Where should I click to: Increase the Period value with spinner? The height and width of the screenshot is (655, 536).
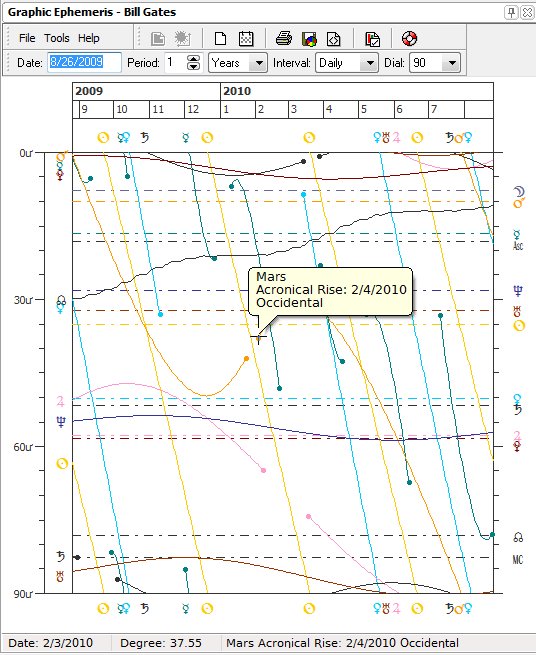click(x=193, y=58)
